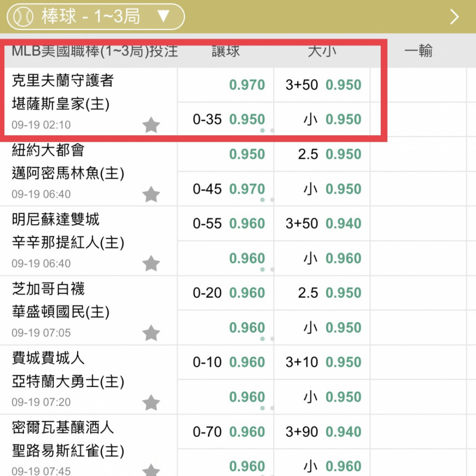Favorite the 紐約大都會 game star
This screenshot has height=476, width=476.
(x=151, y=194)
